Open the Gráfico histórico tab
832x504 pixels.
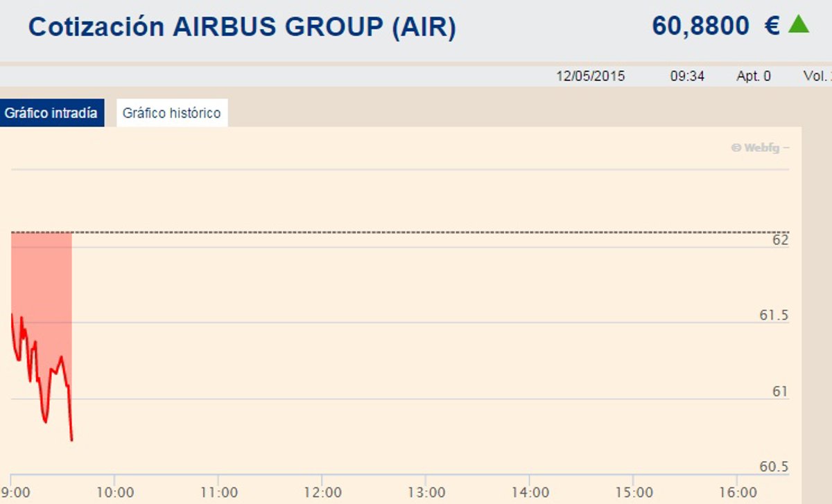point(172,113)
